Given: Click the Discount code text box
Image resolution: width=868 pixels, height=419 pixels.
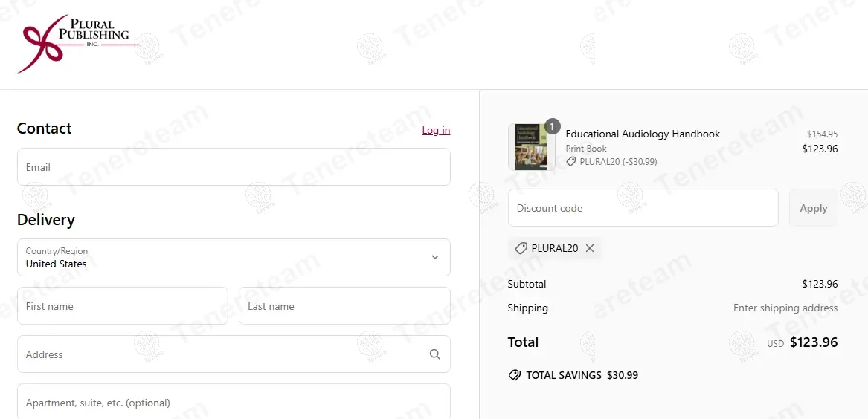Looking at the screenshot, I should pos(643,208).
